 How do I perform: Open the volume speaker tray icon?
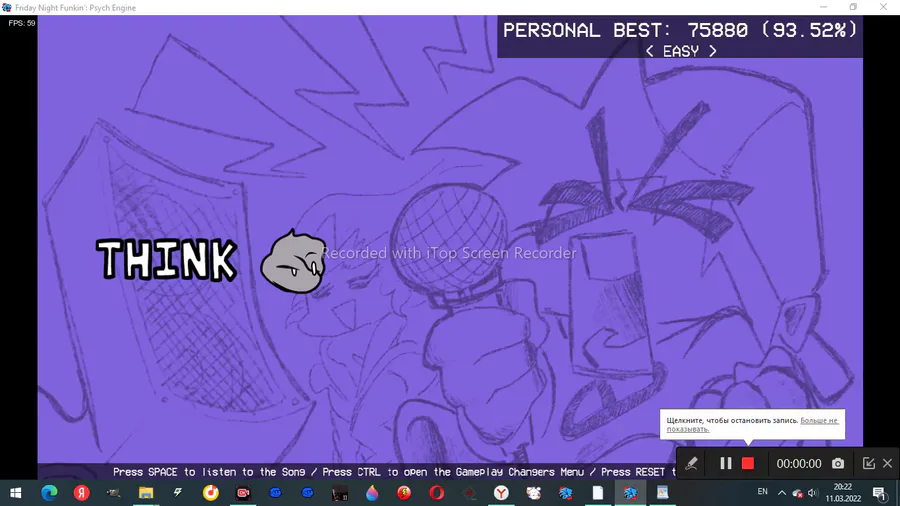point(813,493)
